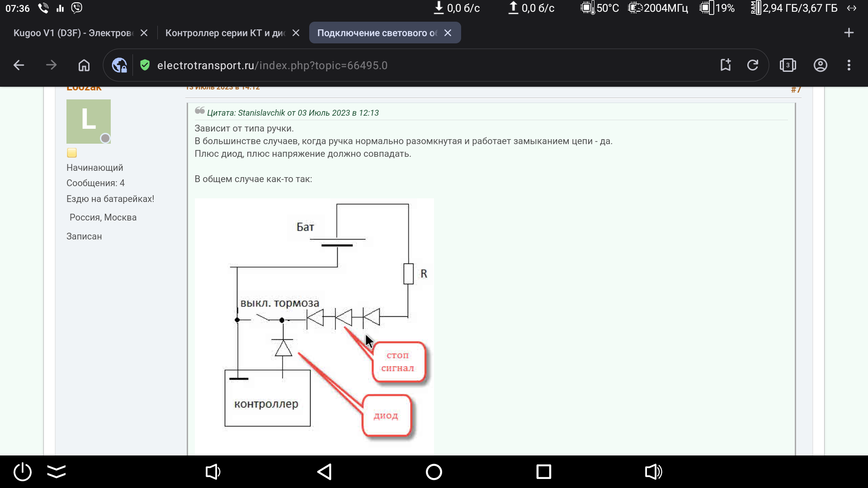The width and height of the screenshot is (868, 488).
Task: Close the Kugoo V1 tab
Action: (144, 33)
